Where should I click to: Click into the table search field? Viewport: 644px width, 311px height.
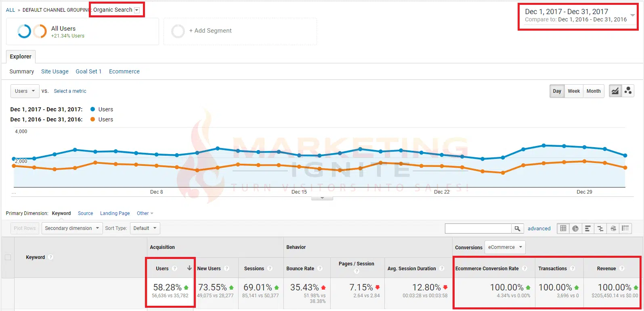(478, 229)
